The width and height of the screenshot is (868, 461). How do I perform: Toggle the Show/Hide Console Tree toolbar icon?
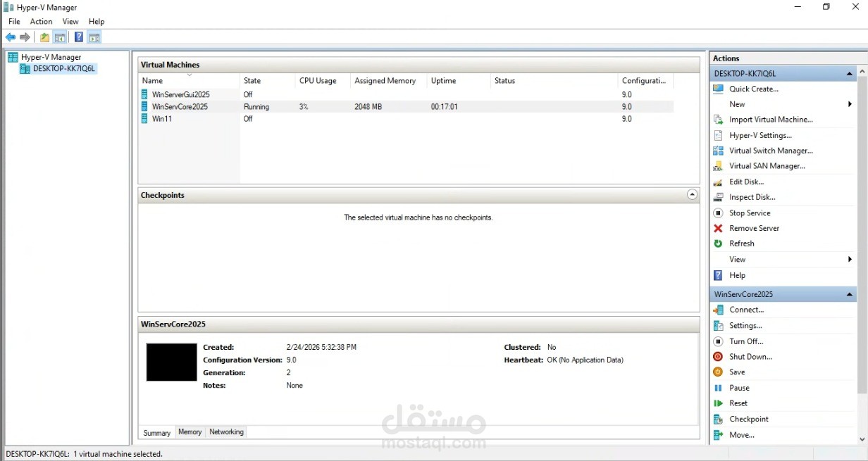[61, 37]
